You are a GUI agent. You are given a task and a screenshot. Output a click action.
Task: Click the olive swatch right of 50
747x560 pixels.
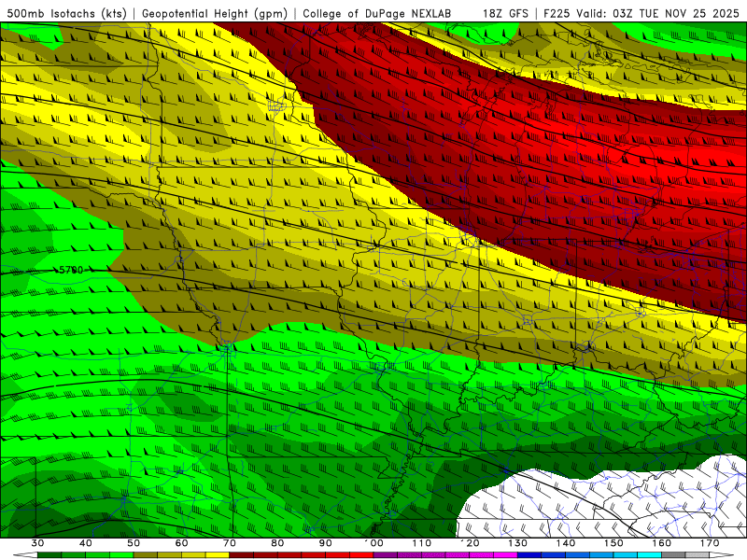[x=146, y=555]
